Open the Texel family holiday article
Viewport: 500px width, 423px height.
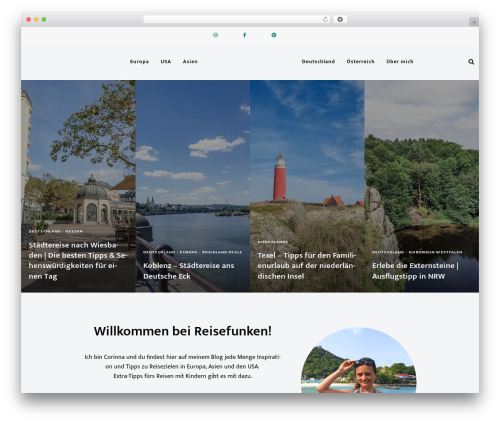[x=307, y=266]
